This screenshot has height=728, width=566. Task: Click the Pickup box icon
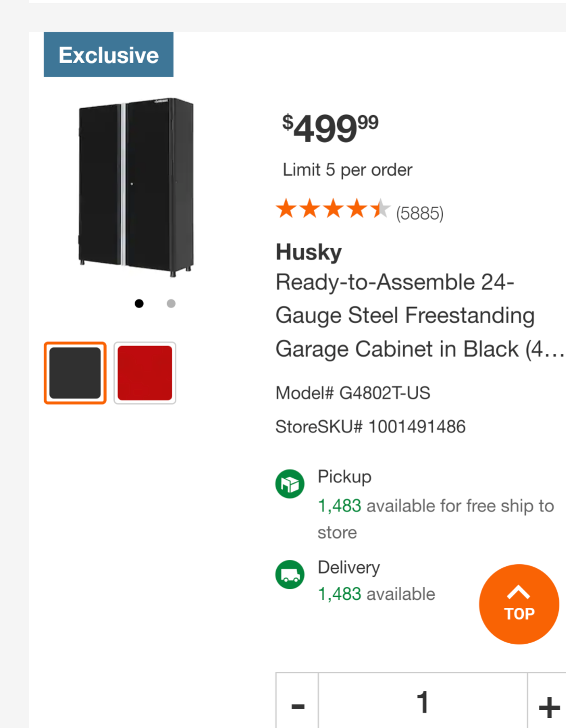[290, 483]
